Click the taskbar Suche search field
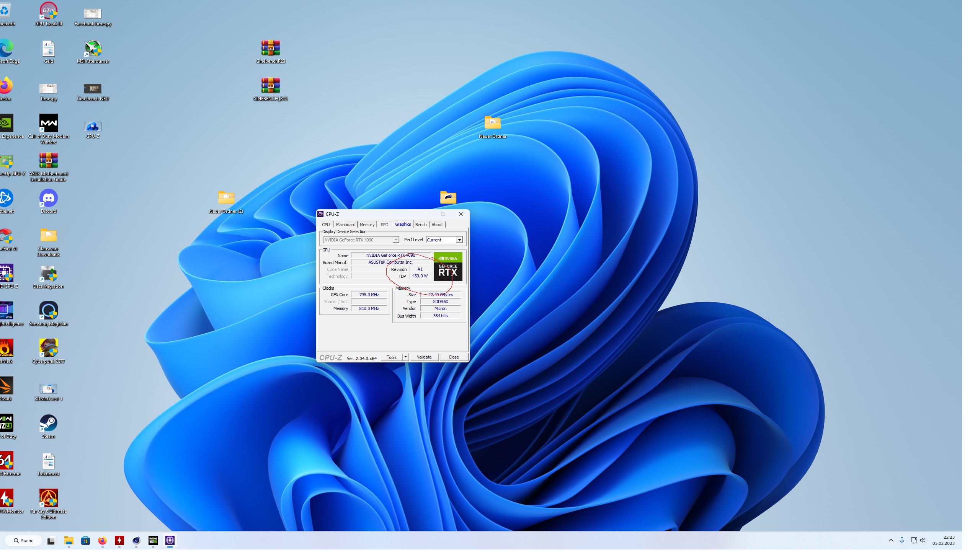This screenshot has width=980, height=551. click(24, 540)
